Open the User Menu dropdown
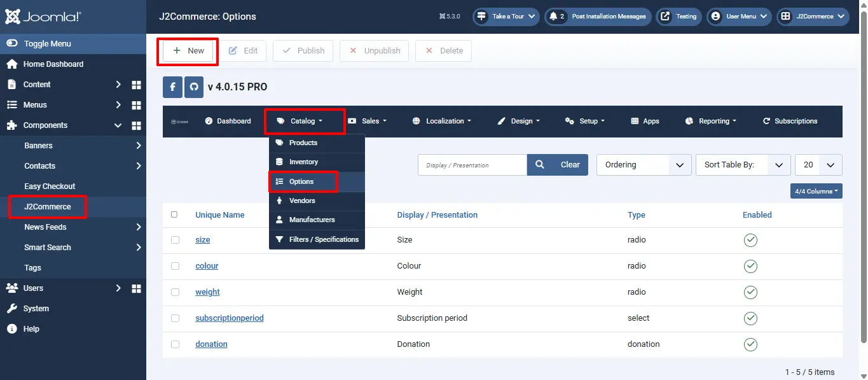 739,17
